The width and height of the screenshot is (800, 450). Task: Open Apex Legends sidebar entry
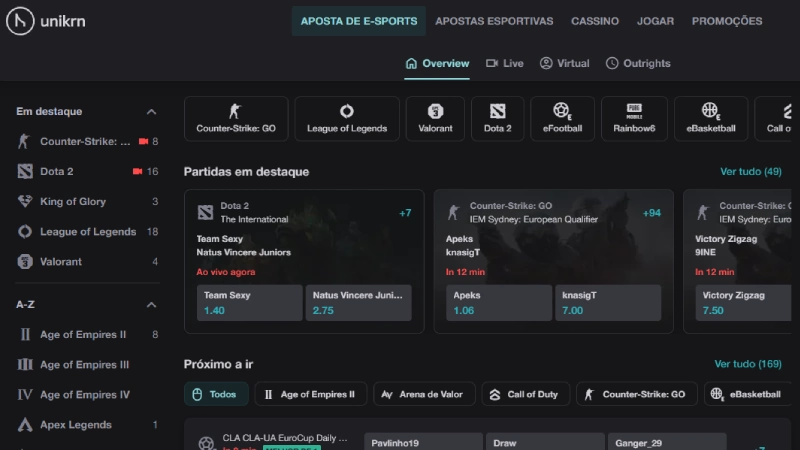[87, 425]
